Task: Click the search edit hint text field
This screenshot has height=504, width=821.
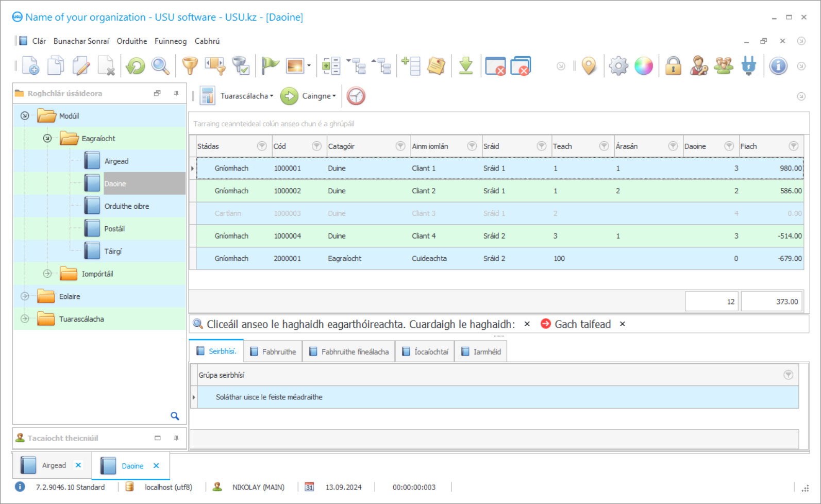Action: click(361, 324)
